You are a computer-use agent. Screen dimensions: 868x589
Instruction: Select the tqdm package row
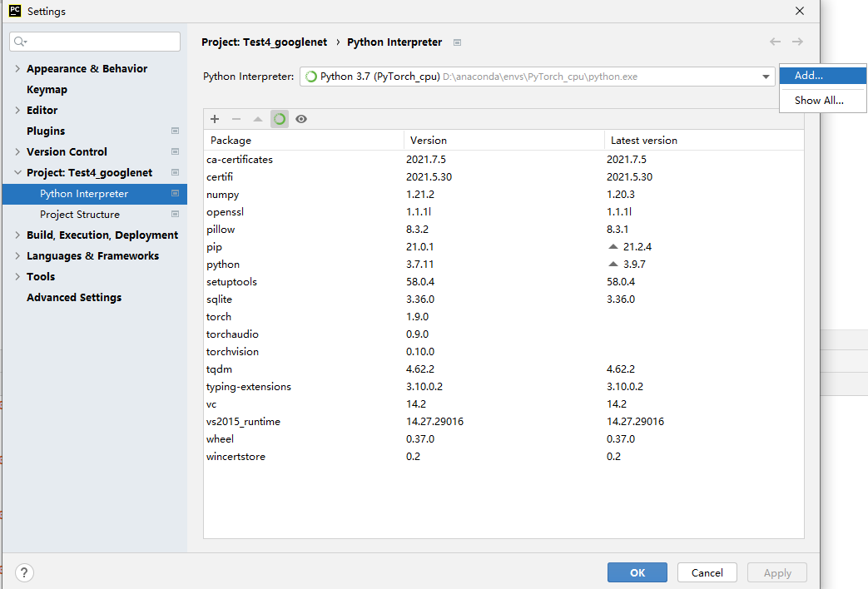pyautogui.click(x=503, y=369)
